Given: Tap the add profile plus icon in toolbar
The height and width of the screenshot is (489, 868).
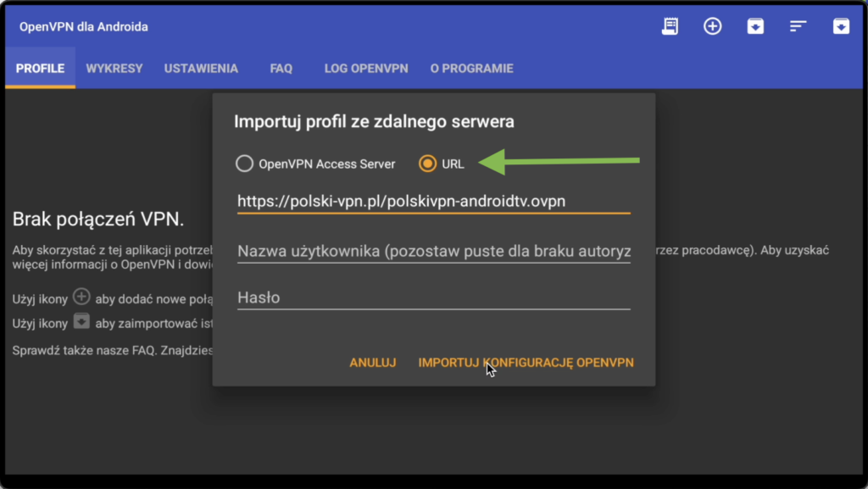Looking at the screenshot, I should 712,26.
